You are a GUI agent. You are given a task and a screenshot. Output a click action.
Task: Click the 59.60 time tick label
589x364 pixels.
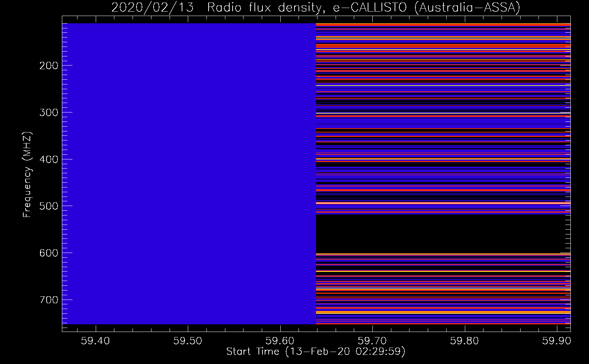pos(280,341)
